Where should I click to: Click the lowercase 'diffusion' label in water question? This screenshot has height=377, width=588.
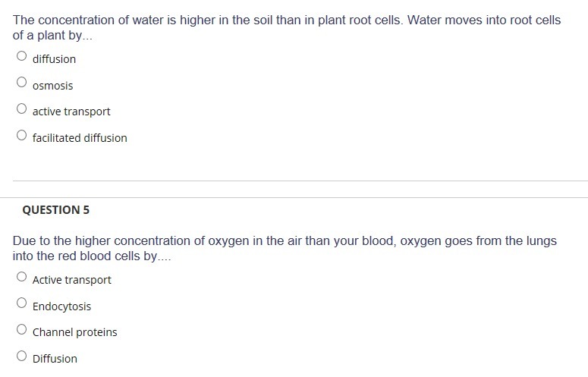(x=54, y=59)
